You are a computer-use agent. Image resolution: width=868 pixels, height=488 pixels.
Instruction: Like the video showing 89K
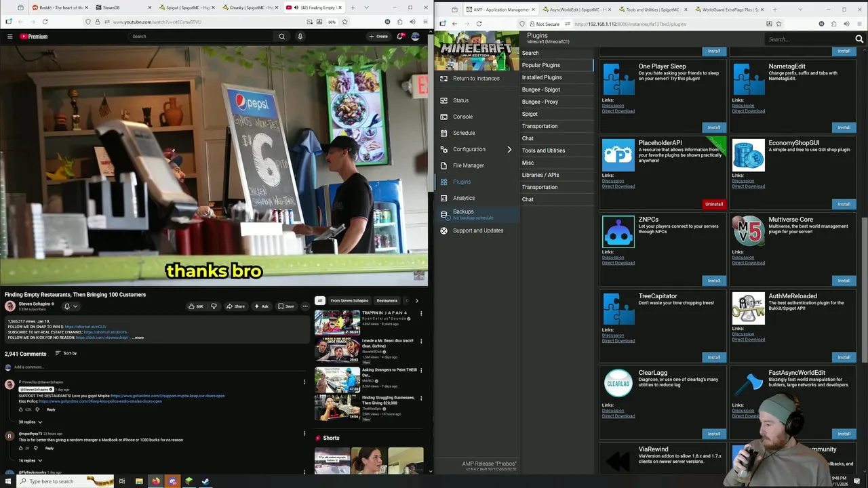coord(195,306)
